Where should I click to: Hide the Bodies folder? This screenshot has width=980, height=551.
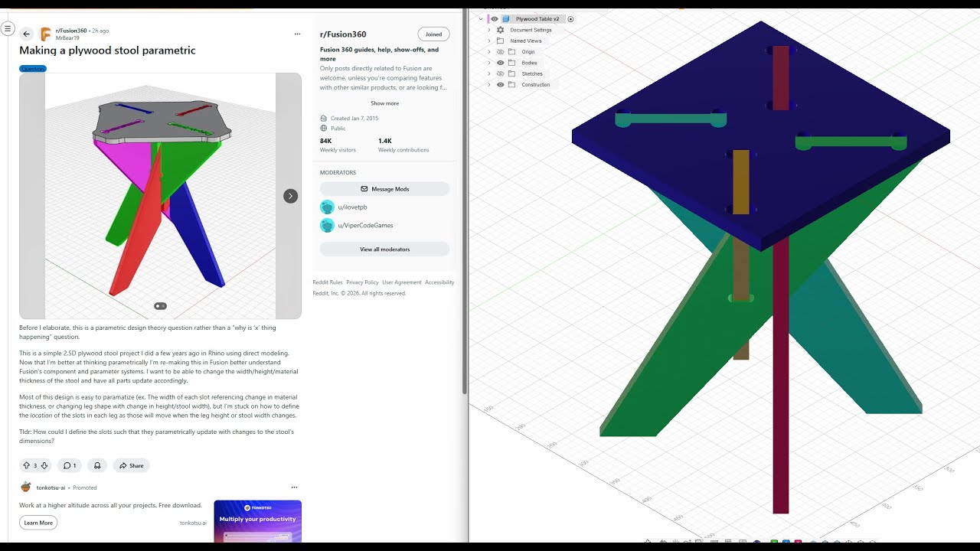(x=501, y=63)
